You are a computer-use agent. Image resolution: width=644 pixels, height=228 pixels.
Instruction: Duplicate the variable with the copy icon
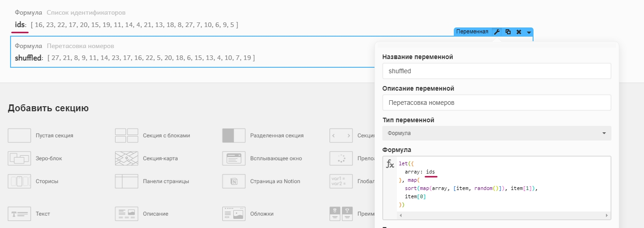pyautogui.click(x=508, y=32)
